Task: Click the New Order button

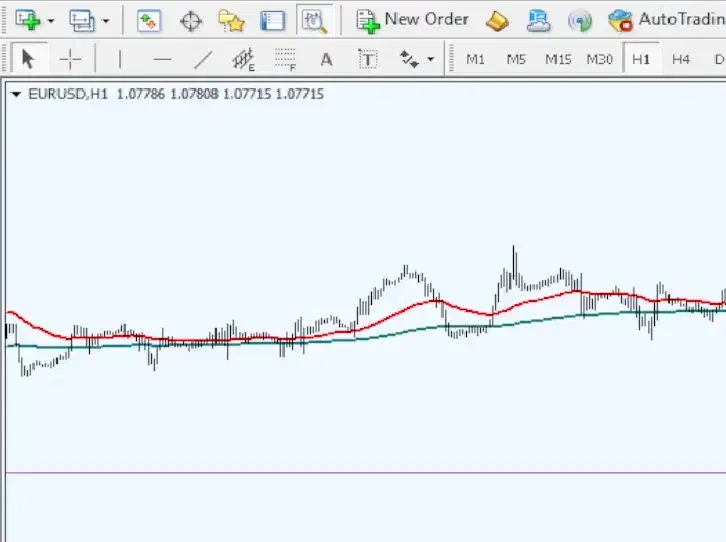Action: (x=413, y=20)
